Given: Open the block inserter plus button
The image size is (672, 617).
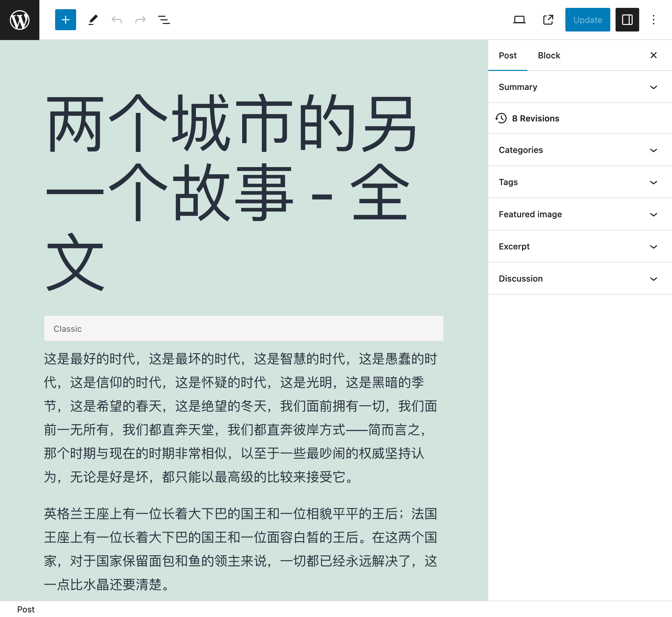Looking at the screenshot, I should pyautogui.click(x=65, y=20).
